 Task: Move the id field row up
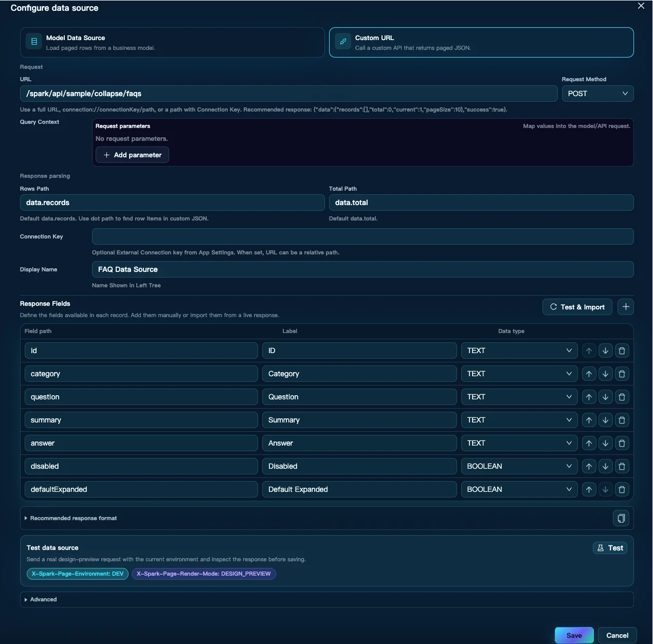tap(589, 351)
